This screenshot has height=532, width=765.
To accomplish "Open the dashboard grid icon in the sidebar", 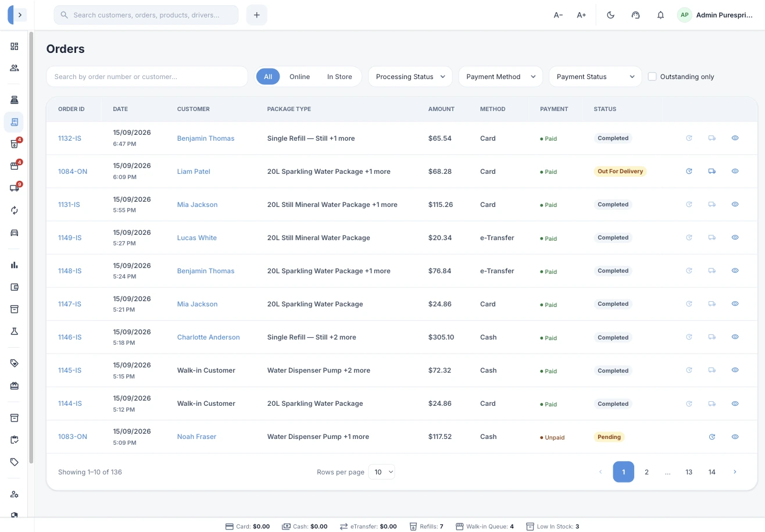I will click(x=15, y=47).
